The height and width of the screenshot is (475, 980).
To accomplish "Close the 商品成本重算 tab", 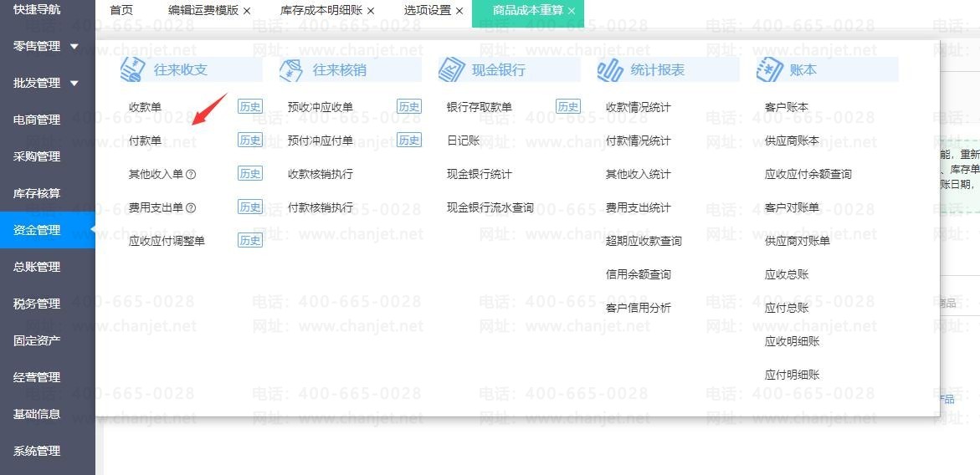I will [x=572, y=11].
